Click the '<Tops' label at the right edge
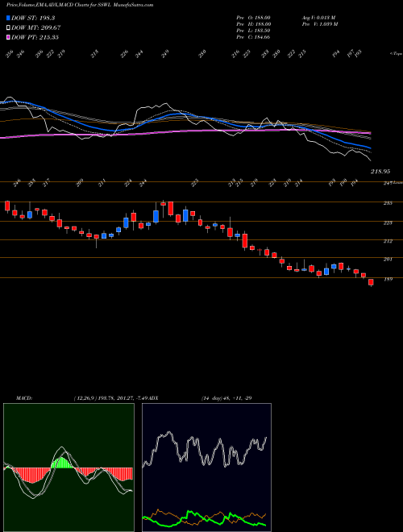Image resolution: width=403 pixels, height=532 pixels. (x=397, y=53)
